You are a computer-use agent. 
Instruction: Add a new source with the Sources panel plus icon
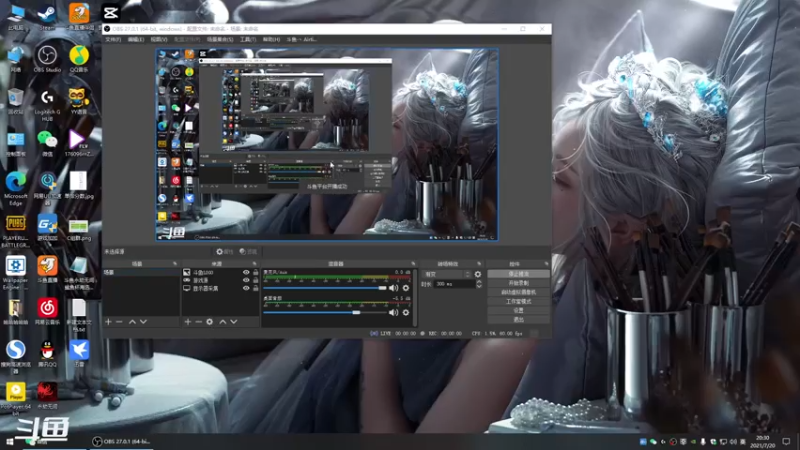188,322
